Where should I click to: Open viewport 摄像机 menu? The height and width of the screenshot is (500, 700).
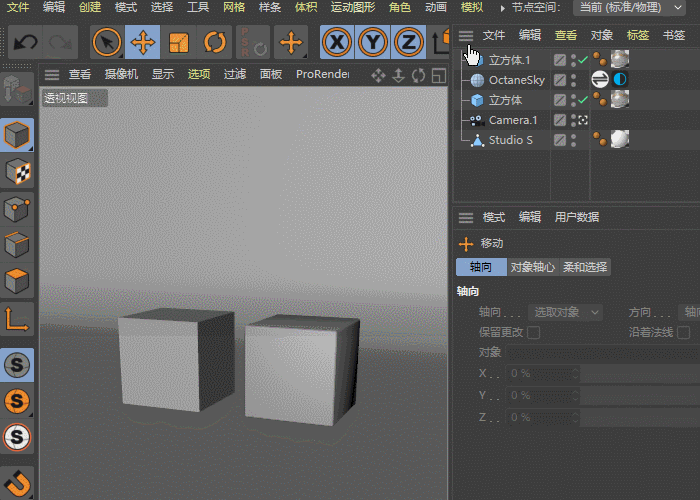pyautogui.click(x=121, y=74)
